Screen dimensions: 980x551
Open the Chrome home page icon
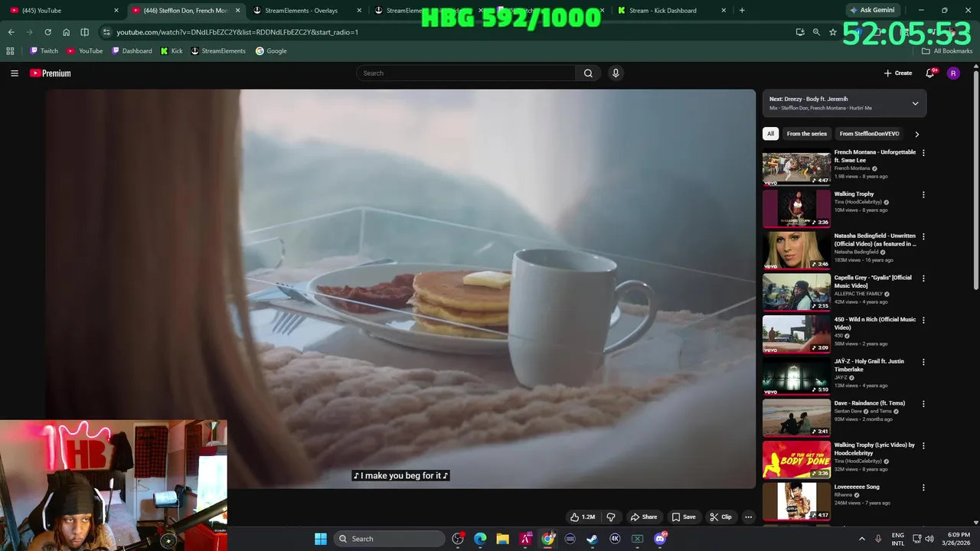[x=66, y=32]
